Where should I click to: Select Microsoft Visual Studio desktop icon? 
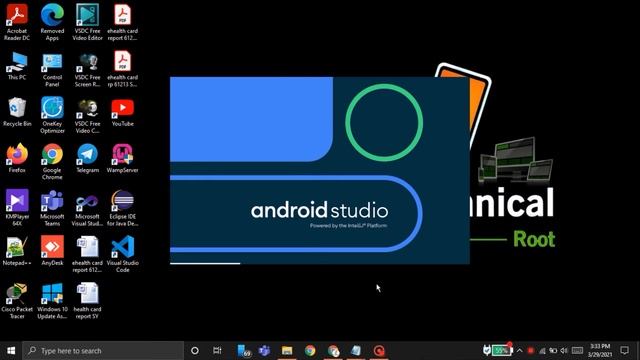(x=87, y=209)
